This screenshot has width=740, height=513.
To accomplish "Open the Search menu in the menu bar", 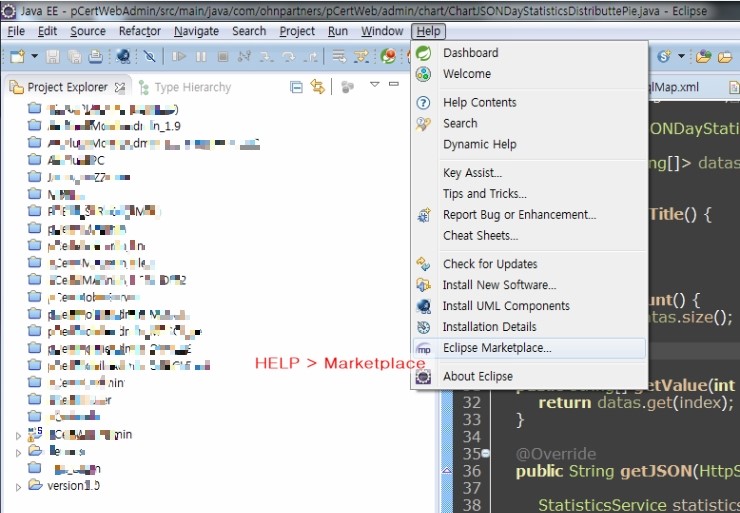I will click(249, 31).
